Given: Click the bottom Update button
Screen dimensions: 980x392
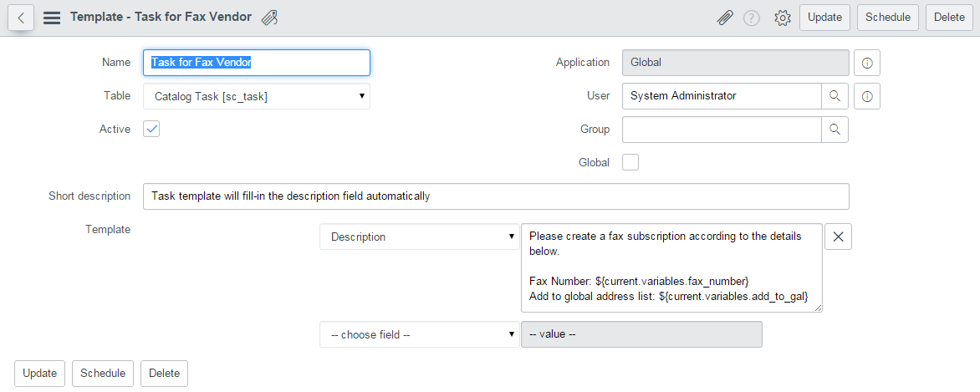Looking at the screenshot, I should [x=40, y=374].
